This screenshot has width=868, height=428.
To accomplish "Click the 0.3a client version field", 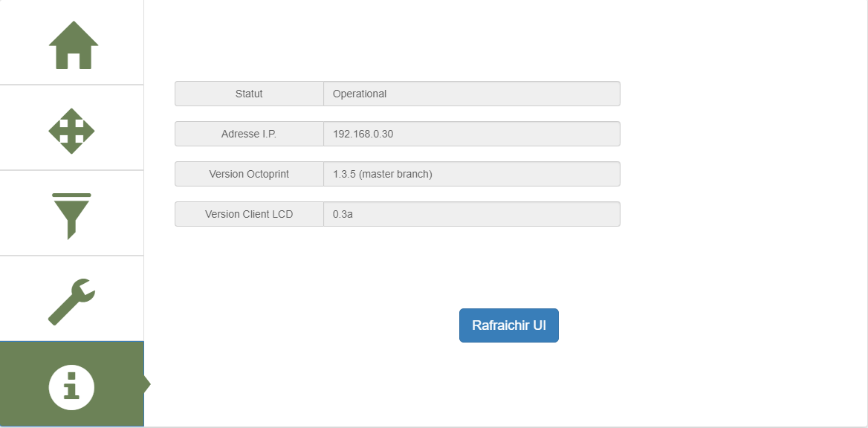I will [471, 214].
